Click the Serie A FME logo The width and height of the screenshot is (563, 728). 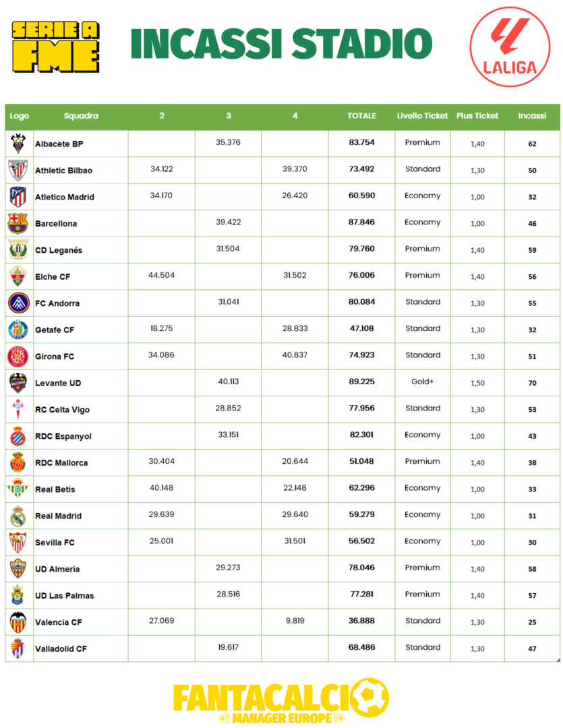[56, 47]
